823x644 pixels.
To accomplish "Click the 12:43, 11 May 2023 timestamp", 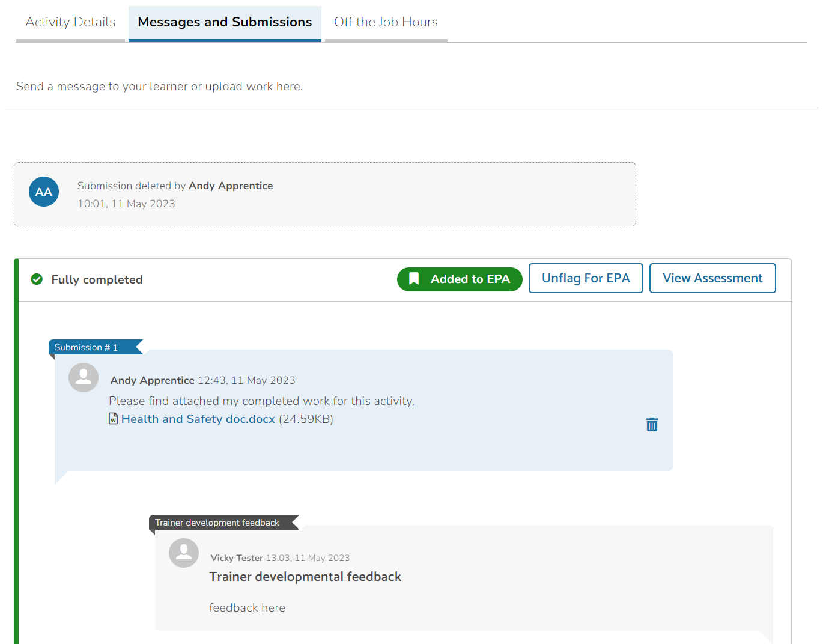I will pyautogui.click(x=246, y=380).
